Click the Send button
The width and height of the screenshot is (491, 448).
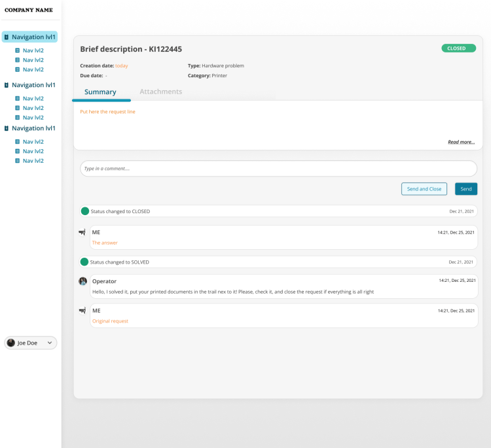(x=465, y=189)
